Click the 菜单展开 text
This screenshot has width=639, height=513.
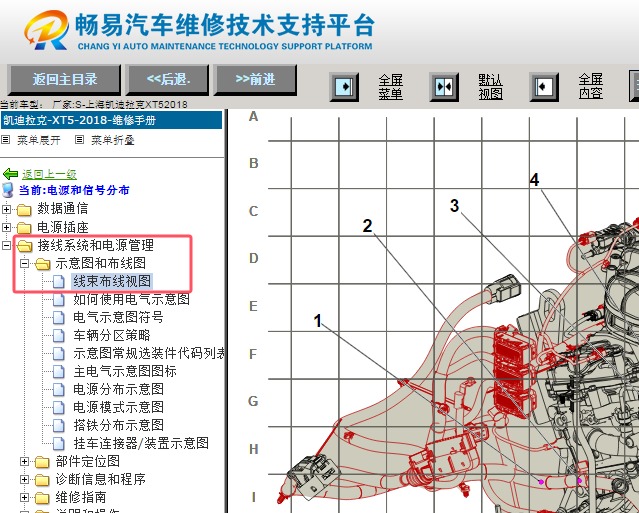(39, 141)
